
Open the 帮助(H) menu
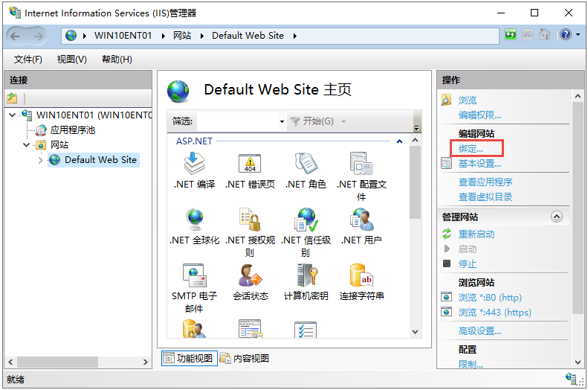point(117,60)
